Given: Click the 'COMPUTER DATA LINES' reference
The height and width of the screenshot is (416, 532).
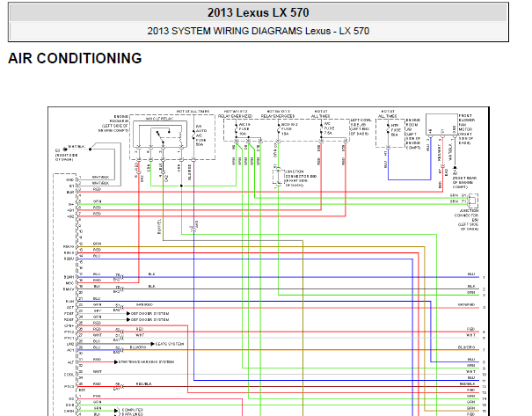Looking at the screenshot, I should (x=133, y=412).
